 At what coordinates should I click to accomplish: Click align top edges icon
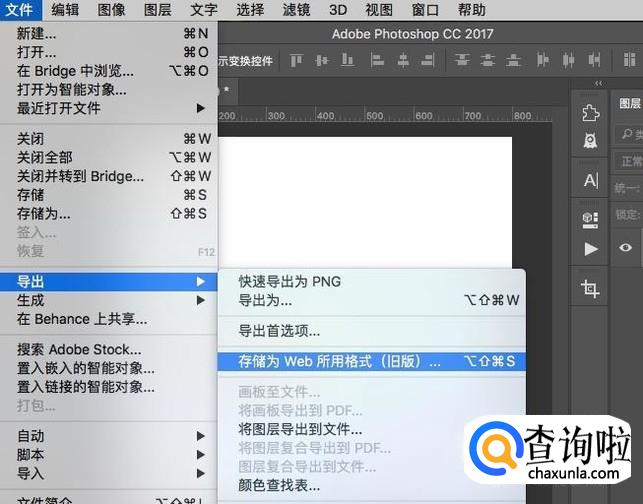tap(296, 61)
